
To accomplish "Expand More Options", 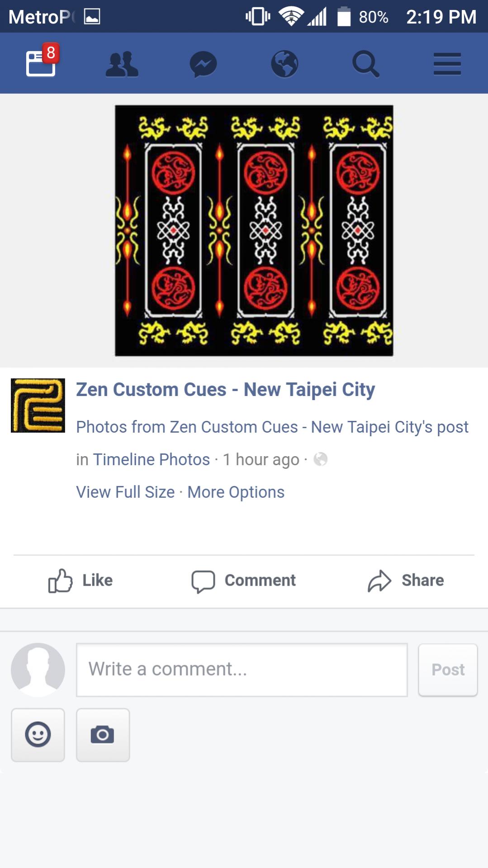I will pos(236,492).
